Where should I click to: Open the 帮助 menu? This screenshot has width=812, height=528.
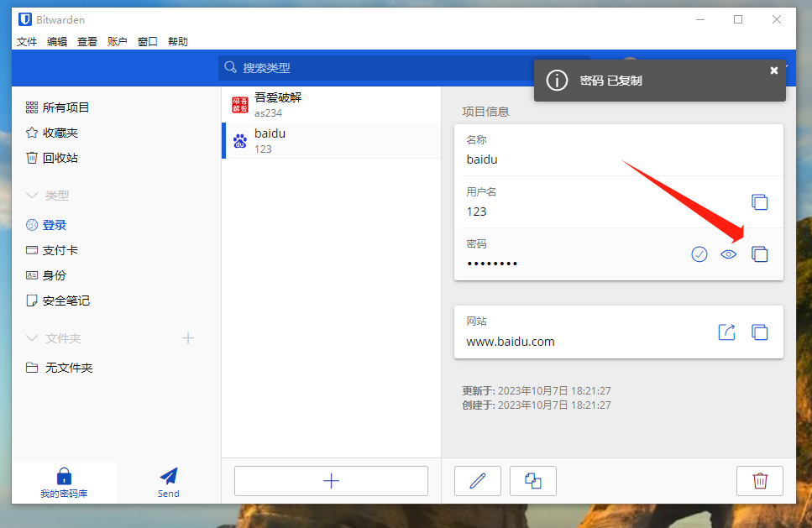pos(178,41)
